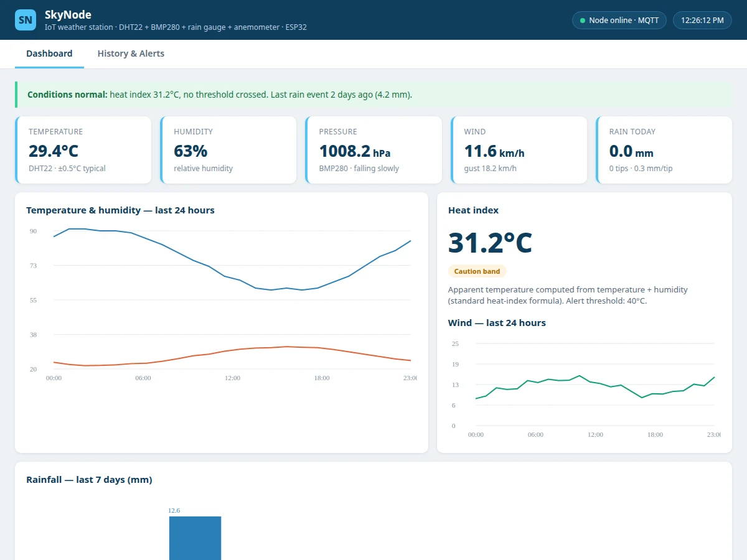Viewport: 747px width, 560px height.
Task: Click the Node online · MQTT badge
Action: (x=619, y=21)
